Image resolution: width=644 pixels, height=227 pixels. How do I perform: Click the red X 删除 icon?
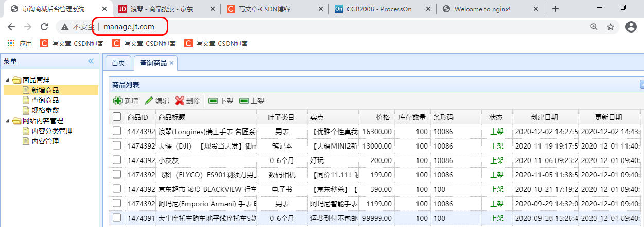coord(180,101)
